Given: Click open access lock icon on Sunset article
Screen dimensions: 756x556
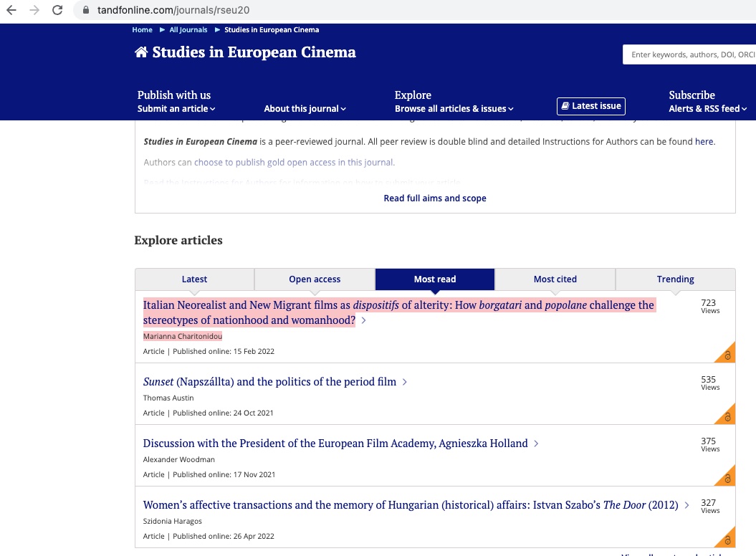Looking at the screenshot, I should click(727, 417).
